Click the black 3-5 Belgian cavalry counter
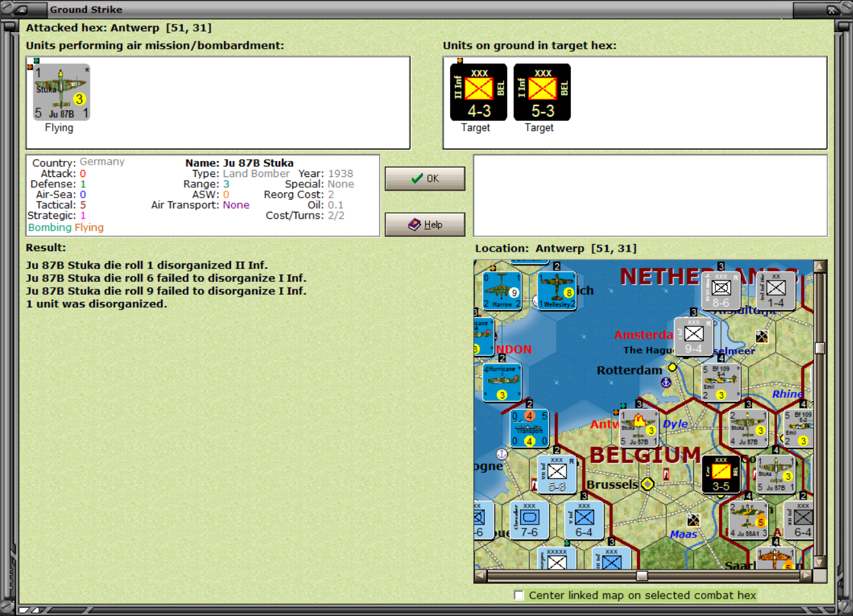853x616 pixels. pos(721,474)
